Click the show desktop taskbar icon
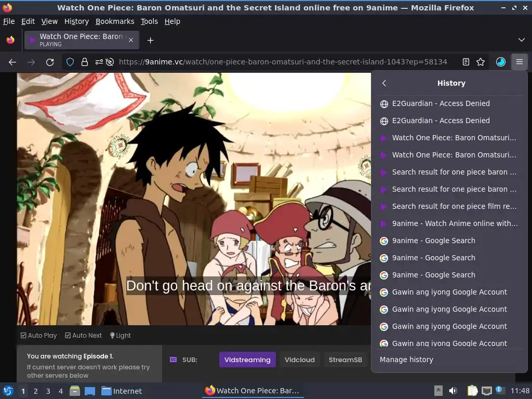This screenshot has height=399, width=532. [x=90, y=391]
